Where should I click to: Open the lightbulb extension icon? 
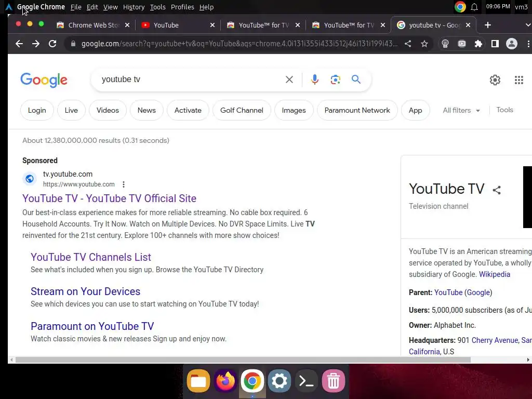click(x=445, y=44)
